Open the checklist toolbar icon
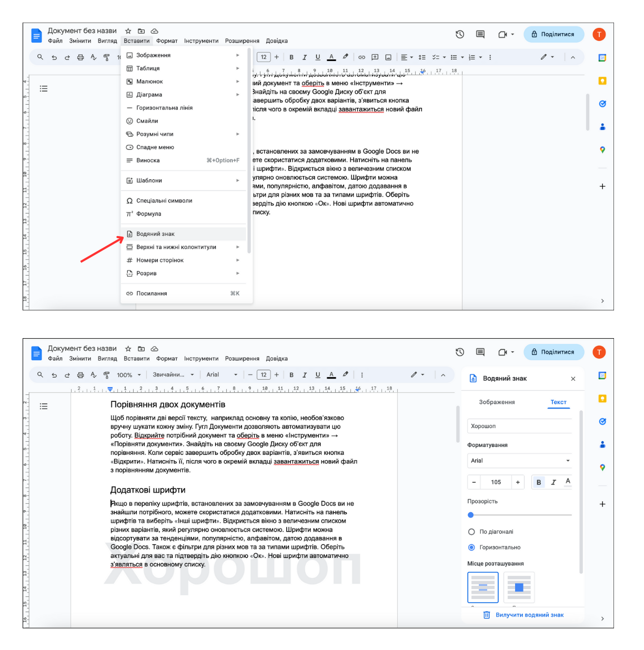This screenshot has width=644, height=650. coord(438,57)
